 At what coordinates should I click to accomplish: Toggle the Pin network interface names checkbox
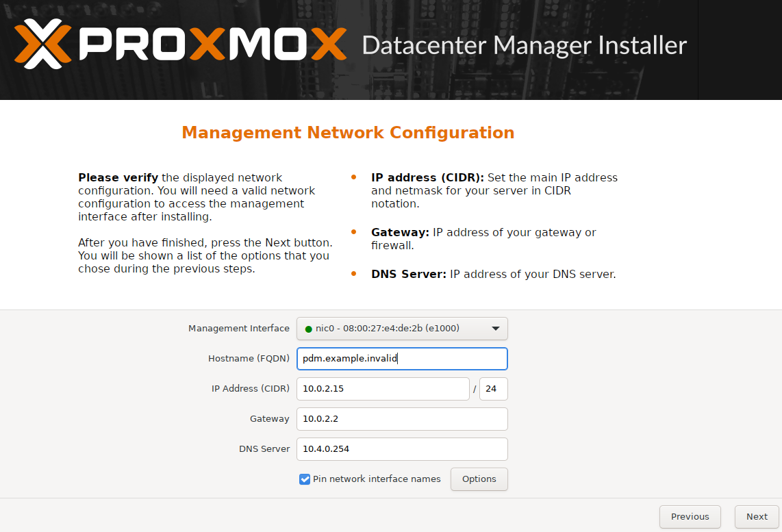click(x=305, y=479)
